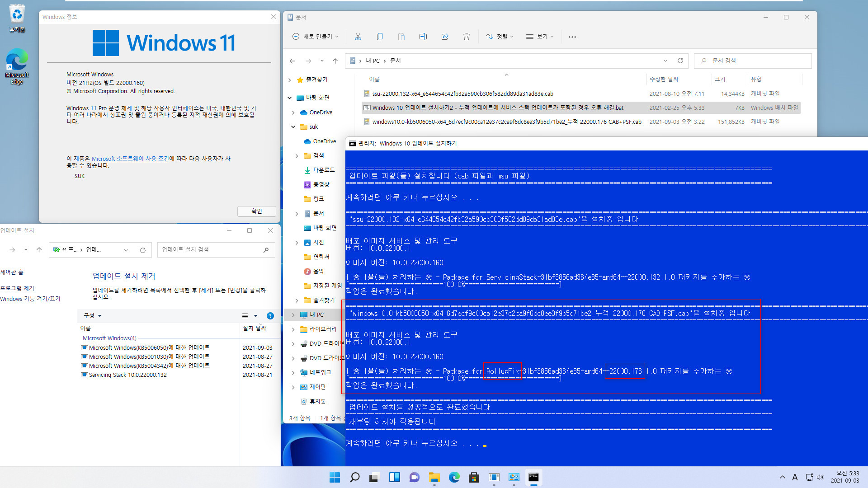Screen dimensions: 868x488
Task: Refresh the 문서 folder view
Action: pyautogui.click(x=680, y=61)
